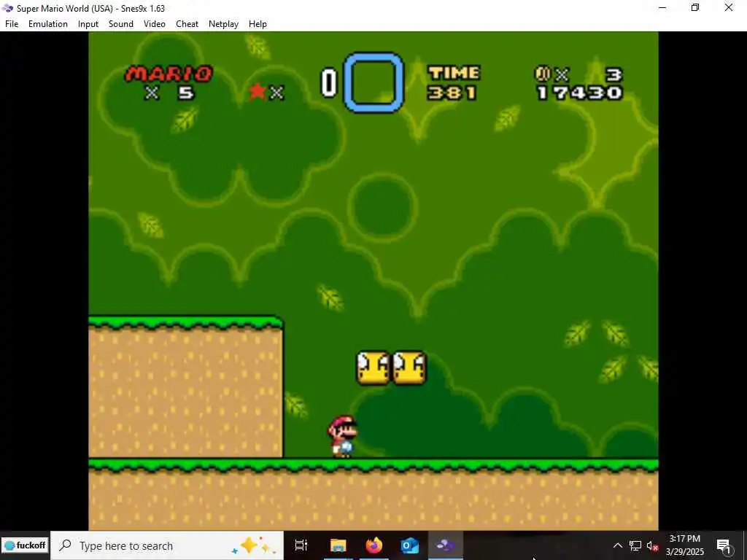
Task: Open the File menu
Action: click(x=12, y=24)
